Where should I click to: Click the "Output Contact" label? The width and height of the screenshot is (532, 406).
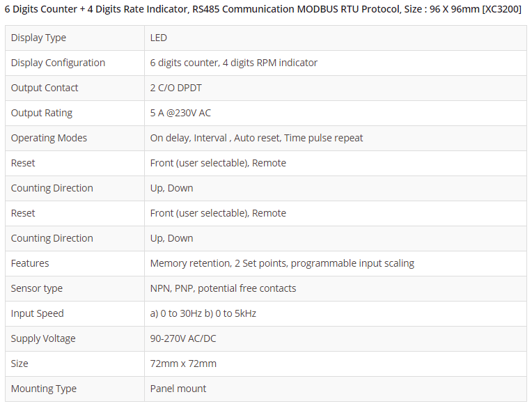tap(45, 88)
